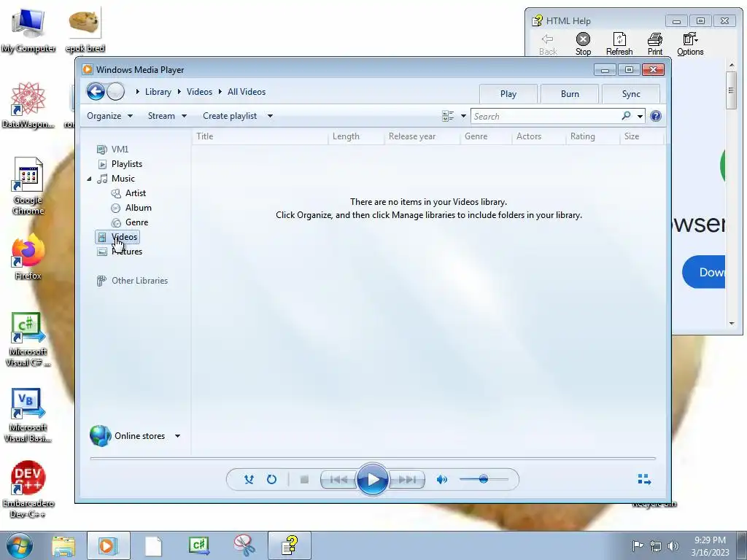Click the HTML Help scrollbar down arrow
This screenshot has height=560, width=747.
click(x=732, y=324)
